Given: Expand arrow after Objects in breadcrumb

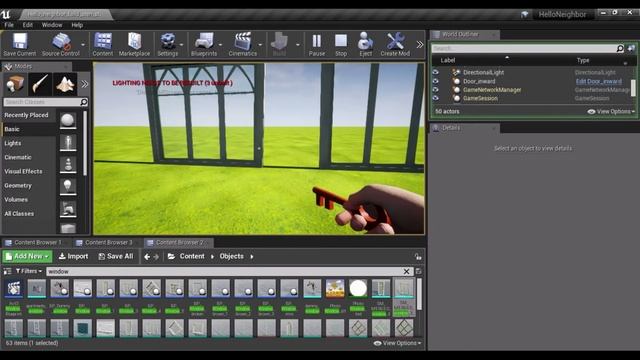Looking at the screenshot, I should (252, 257).
